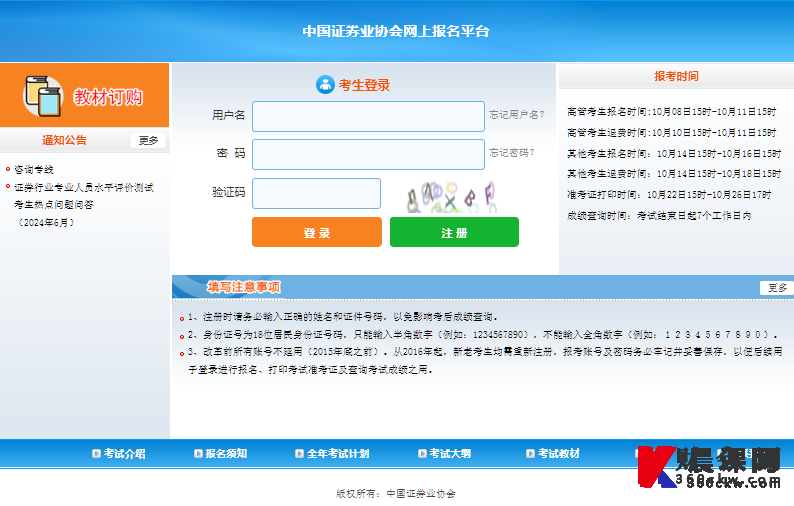Click the 高管考生退费时间 line
This screenshot has width=794, height=506.
[x=671, y=133]
